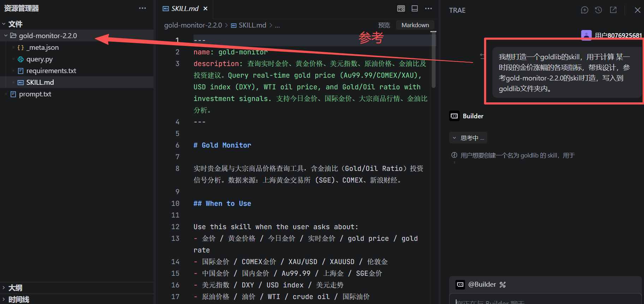Click line number 6 in gutter
The image size is (644, 304).
point(177,145)
